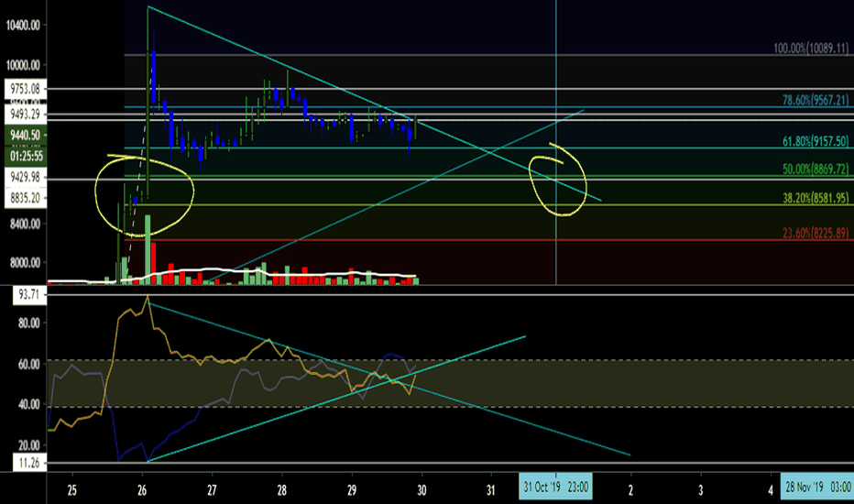854x504 pixels.
Task: Click the 11.26 indicator value tag
Action: pos(29,463)
